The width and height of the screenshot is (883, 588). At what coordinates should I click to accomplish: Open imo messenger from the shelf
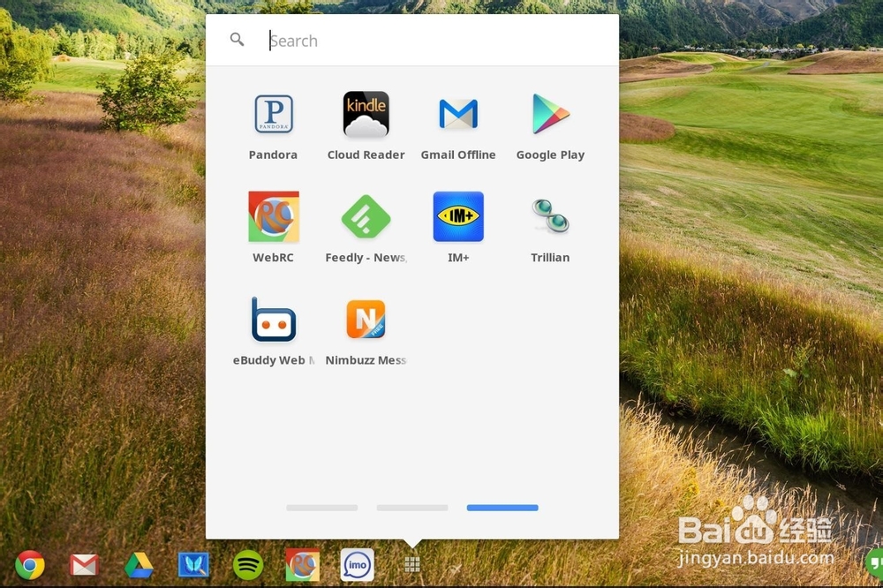click(357, 565)
